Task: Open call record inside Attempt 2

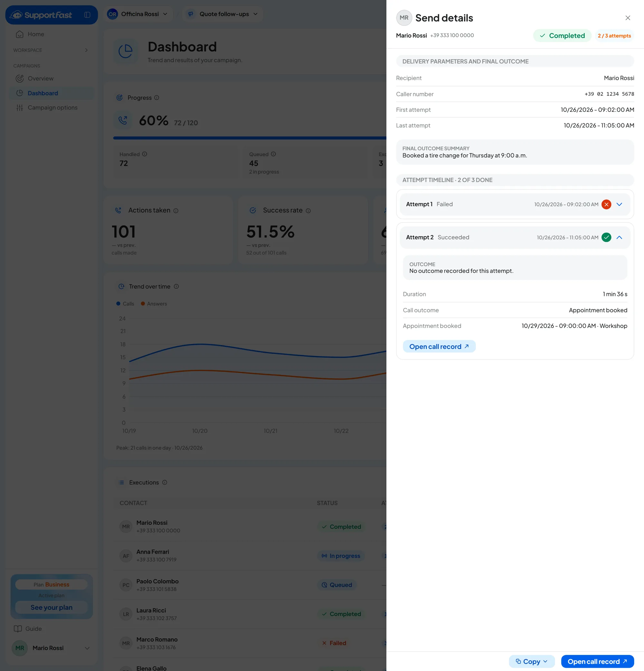Action: 439,346
